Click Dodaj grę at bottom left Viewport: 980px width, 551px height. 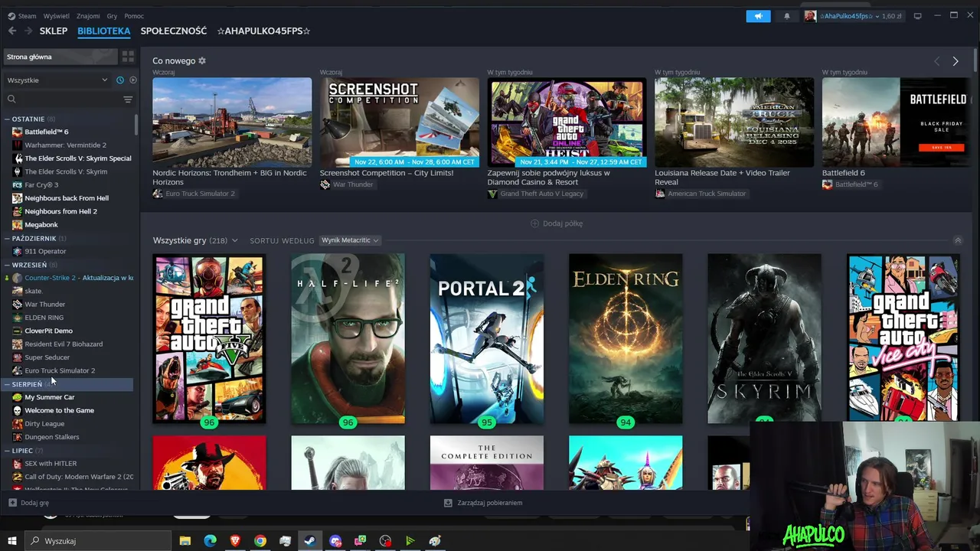(28, 503)
